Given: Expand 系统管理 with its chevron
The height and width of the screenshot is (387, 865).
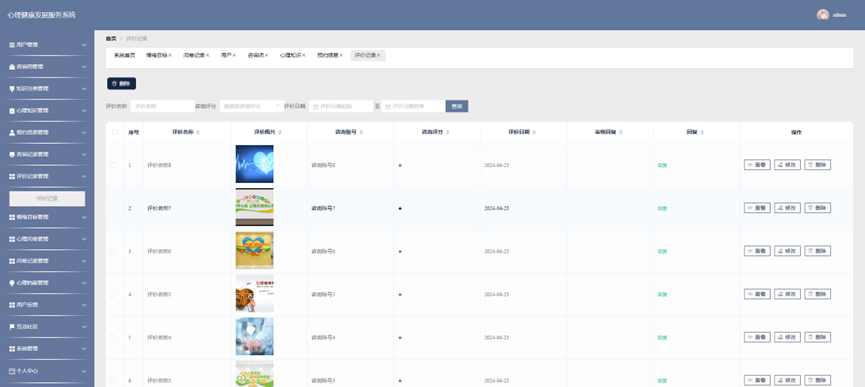Looking at the screenshot, I should coord(84,349).
